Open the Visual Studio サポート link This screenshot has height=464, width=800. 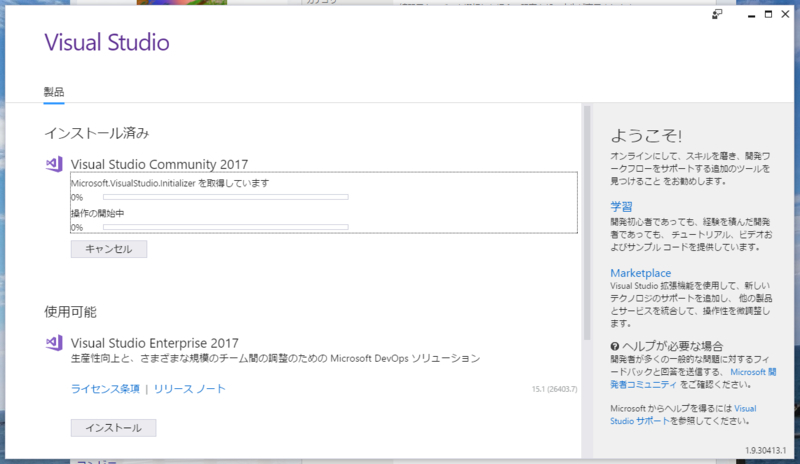point(684,414)
